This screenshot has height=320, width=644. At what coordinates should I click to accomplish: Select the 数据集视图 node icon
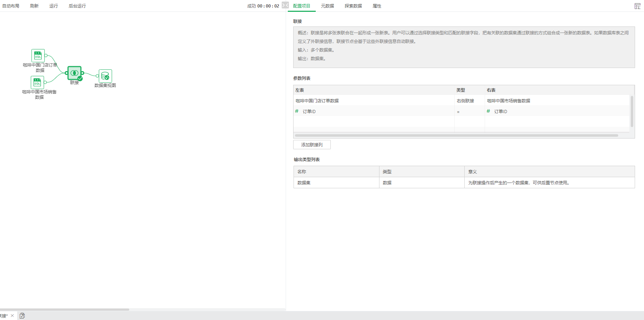(x=105, y=76)
